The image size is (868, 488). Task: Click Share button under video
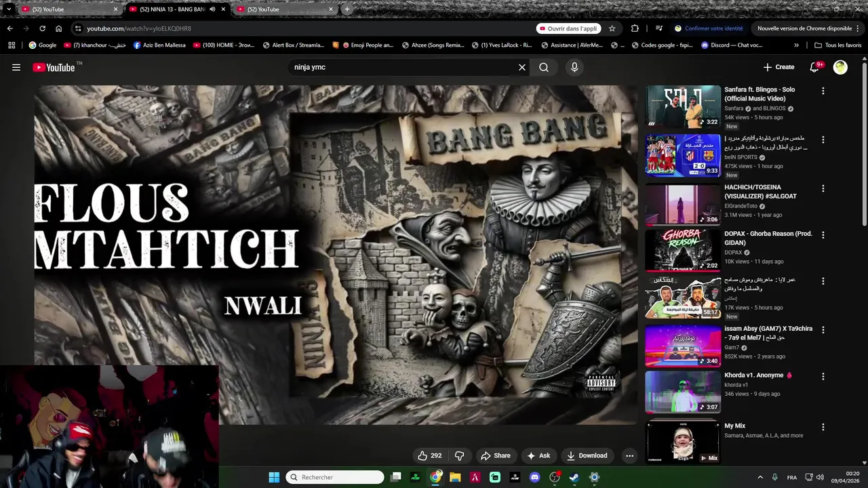point(495,455)
